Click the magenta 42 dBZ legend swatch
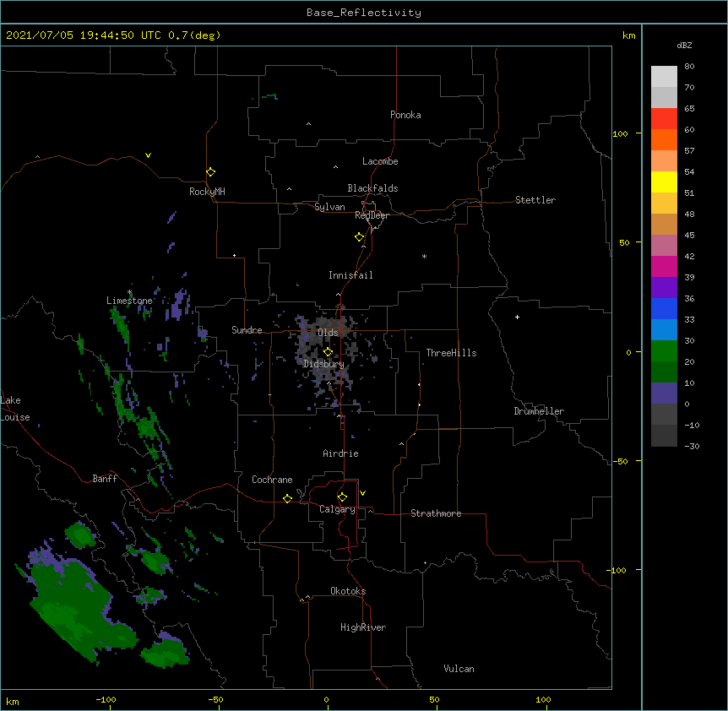The width and height of the screenshot is (728, 711). coord(664,266)
